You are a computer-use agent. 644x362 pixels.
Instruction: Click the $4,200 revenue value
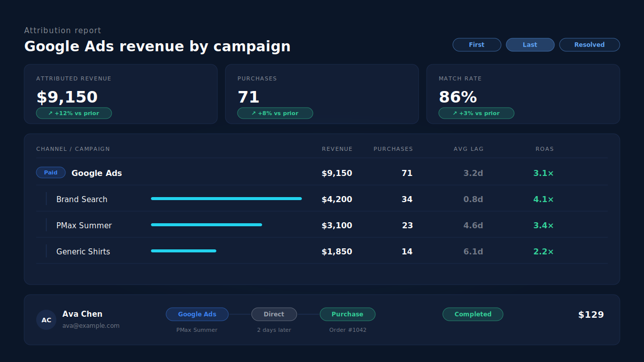(x=337, y=199)
